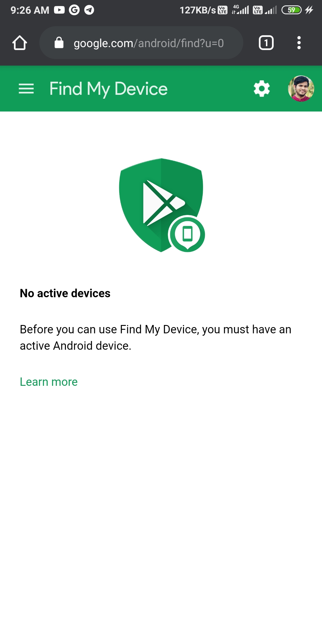The image size is (322, 644).
Task: Open Find My Device settings gear
Action: [262, 89]
